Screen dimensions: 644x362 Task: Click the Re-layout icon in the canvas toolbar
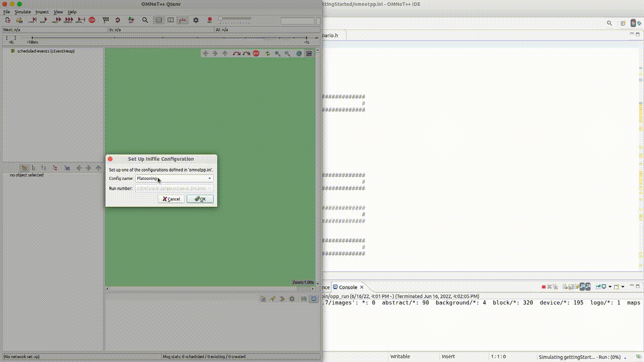(268, 53)
